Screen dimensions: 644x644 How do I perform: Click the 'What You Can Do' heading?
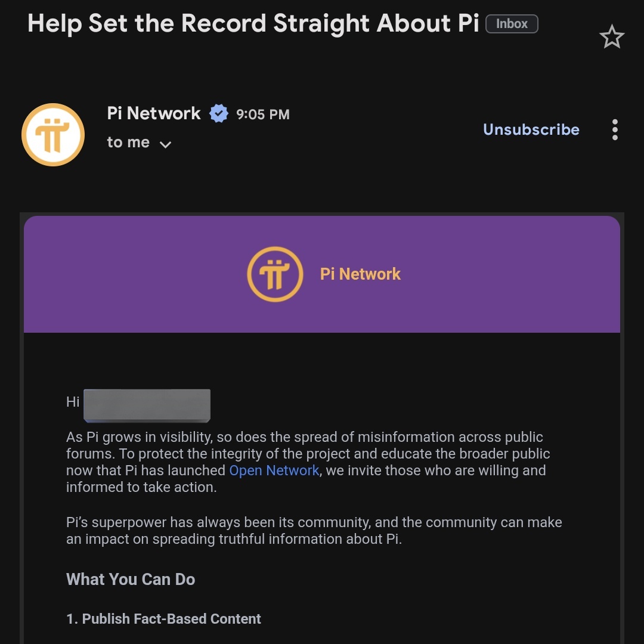(131, 580)
